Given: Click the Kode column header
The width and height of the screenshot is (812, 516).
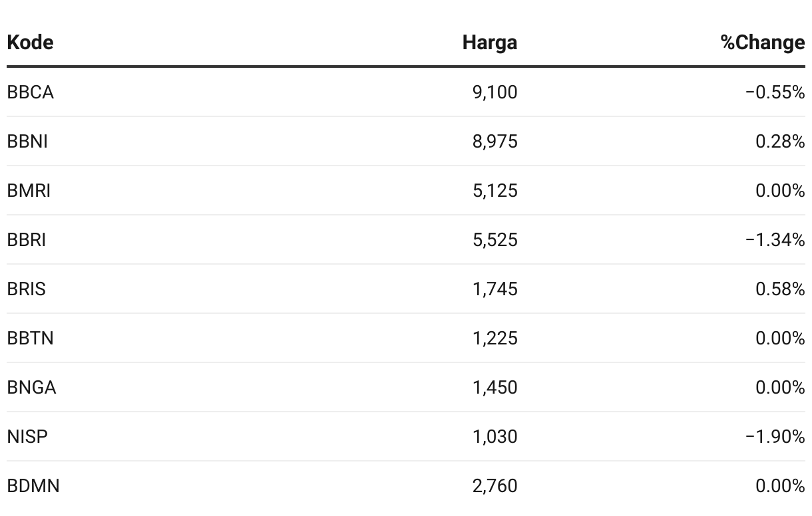Looking at the screenshot, I should tap(30, 43).
